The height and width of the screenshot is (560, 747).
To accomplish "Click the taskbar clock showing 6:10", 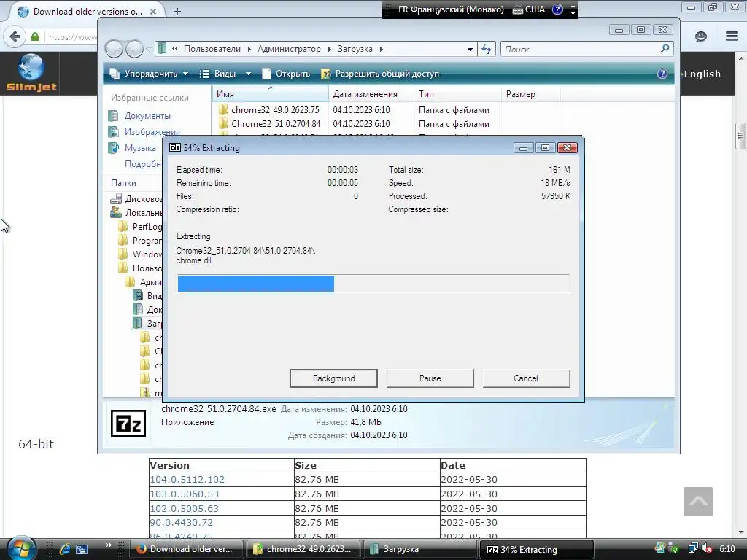I will (x=727, y=549).
